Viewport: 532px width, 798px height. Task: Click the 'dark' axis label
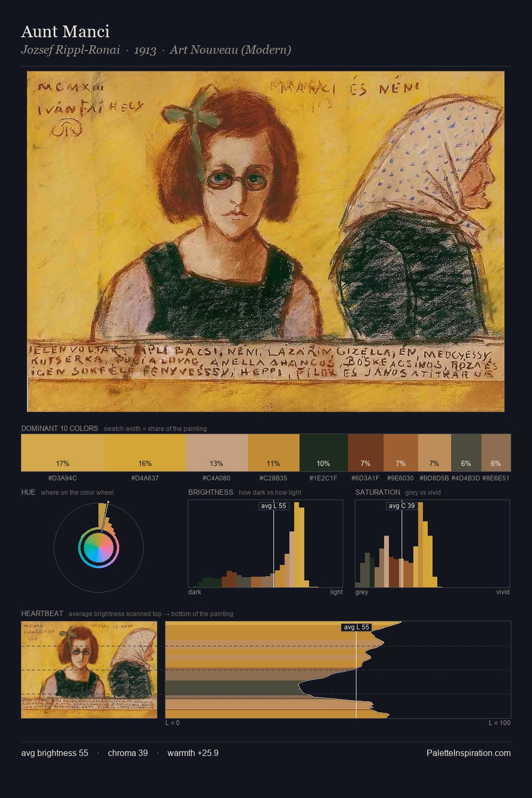[x=195, y=592]
